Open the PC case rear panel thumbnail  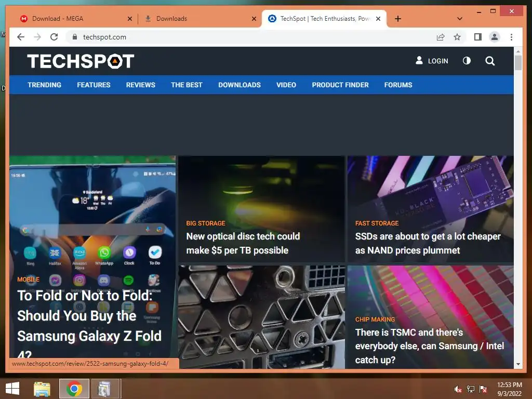[262, 317]
